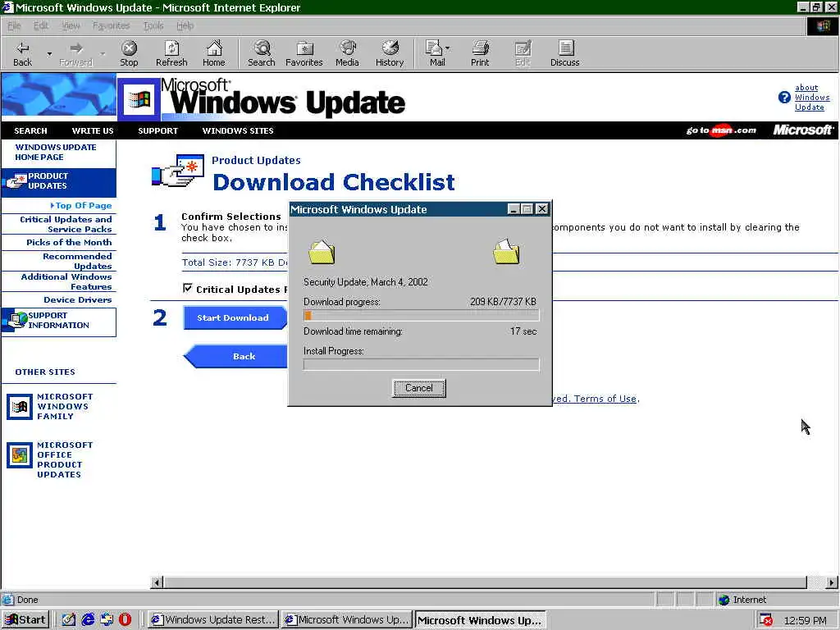Toggle the Critical Updates checkbox
This screenshot has height=630, width=840.
click(188, 288)
